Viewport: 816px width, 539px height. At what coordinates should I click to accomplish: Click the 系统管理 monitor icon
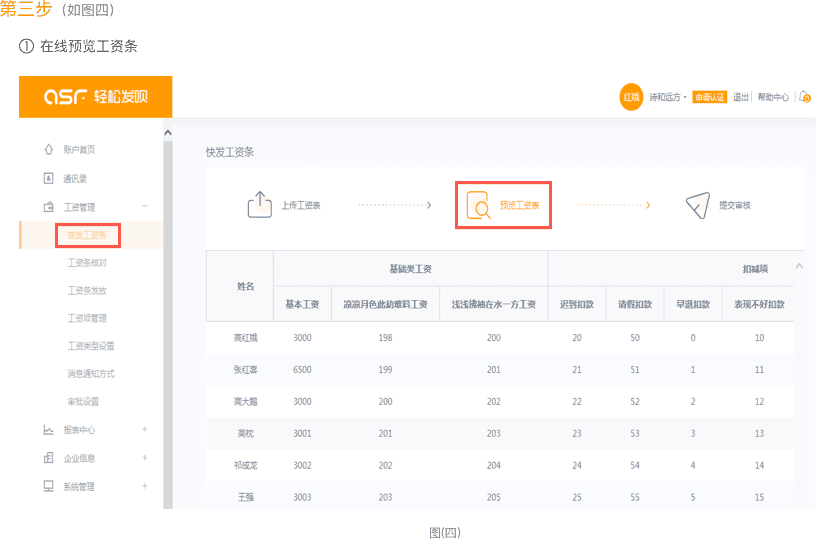[x=48, y=486]
